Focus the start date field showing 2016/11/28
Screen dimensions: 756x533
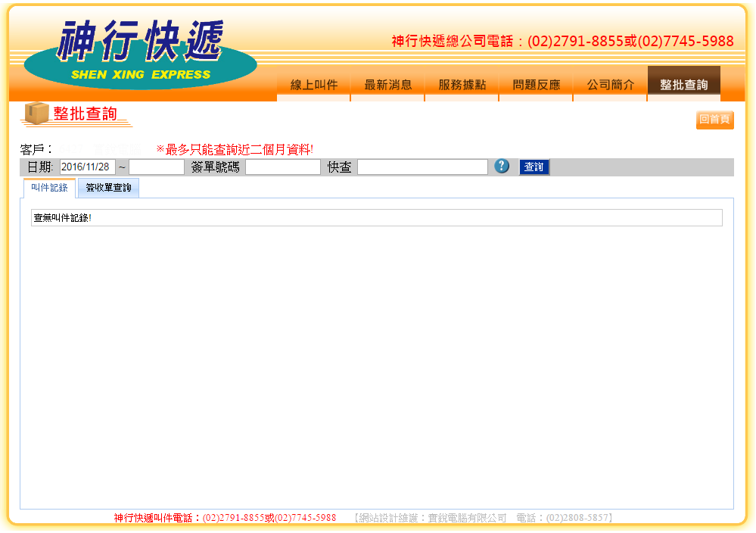click(87, 167)
